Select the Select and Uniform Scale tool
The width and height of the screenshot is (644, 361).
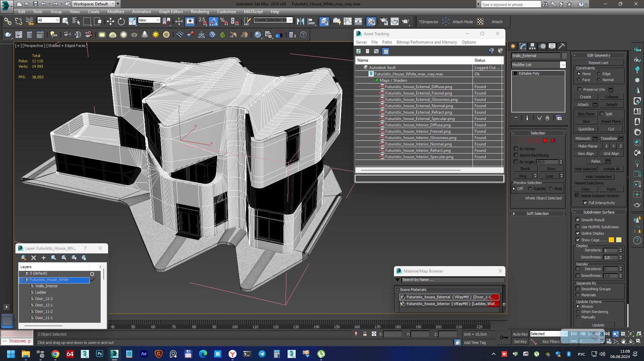tap(132, 22)
